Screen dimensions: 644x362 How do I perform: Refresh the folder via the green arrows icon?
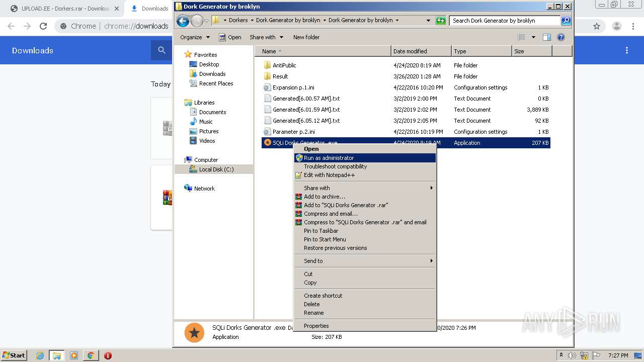(x=441, y=21)
